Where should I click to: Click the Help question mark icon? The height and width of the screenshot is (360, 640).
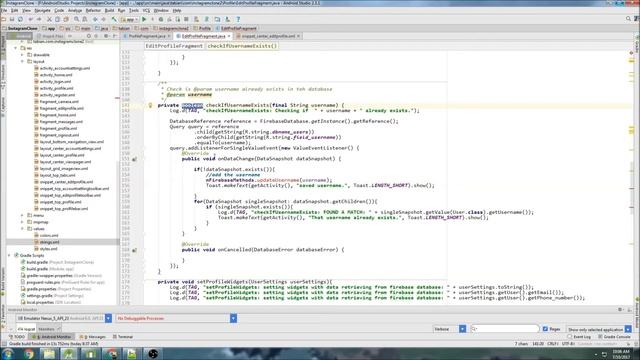coord(238,19)
